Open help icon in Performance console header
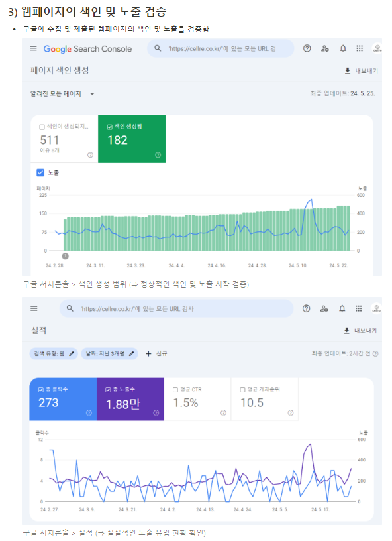 [306, 308]
